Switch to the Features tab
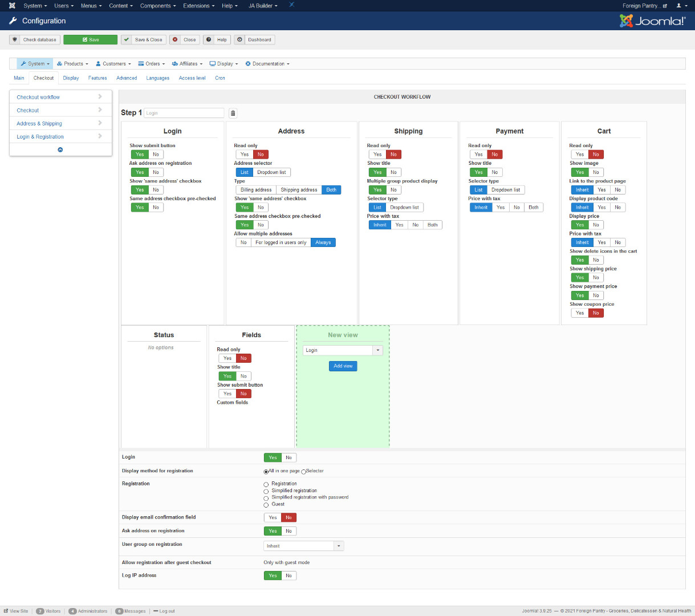Image resolution: width=695 pixels, height=616 pixels. click(x=97, y=78)
